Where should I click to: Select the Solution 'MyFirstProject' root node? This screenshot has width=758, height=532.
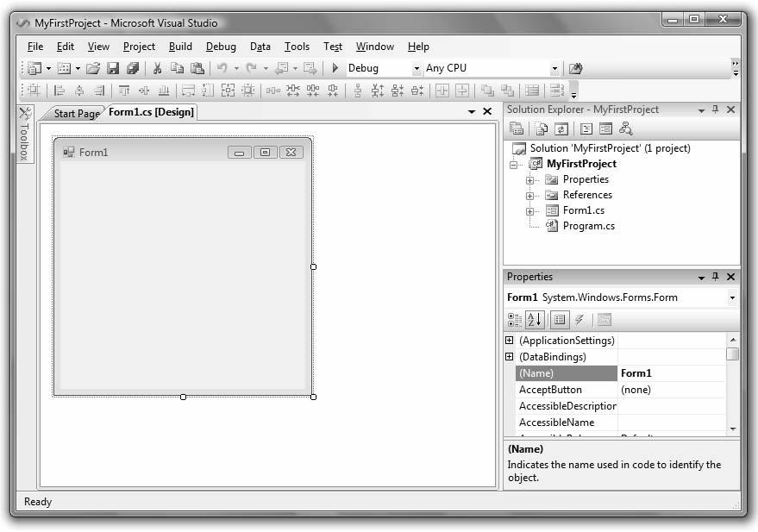(610, 148)
